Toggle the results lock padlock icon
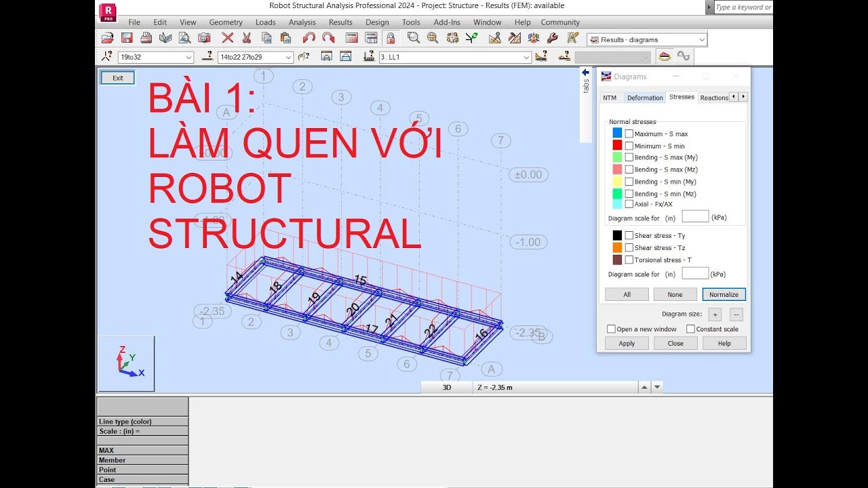This screenshot has height=488, width=868. tap(390, 39)
